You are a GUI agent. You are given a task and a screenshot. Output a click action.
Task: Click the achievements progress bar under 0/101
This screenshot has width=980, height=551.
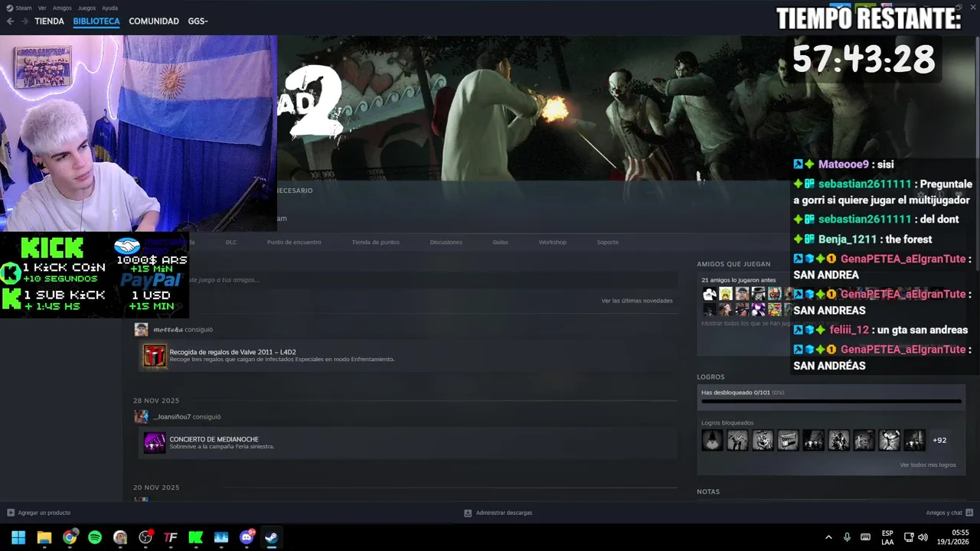pos(831,401)
